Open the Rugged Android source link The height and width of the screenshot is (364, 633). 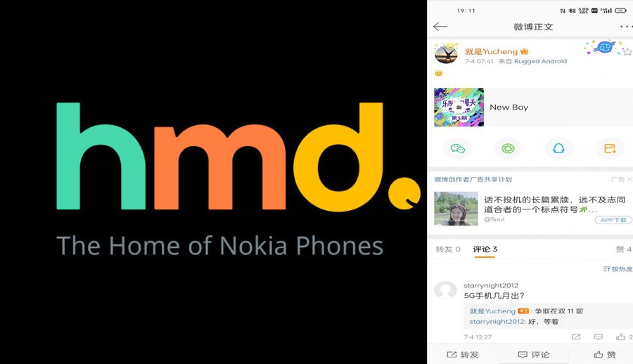(x=540, y=61)
